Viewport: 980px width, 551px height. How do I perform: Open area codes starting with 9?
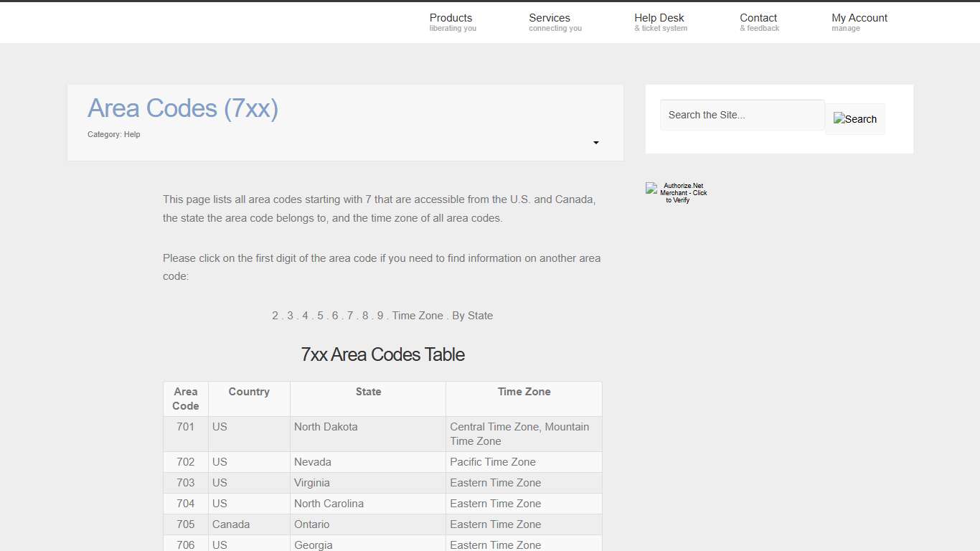point(380,315)
